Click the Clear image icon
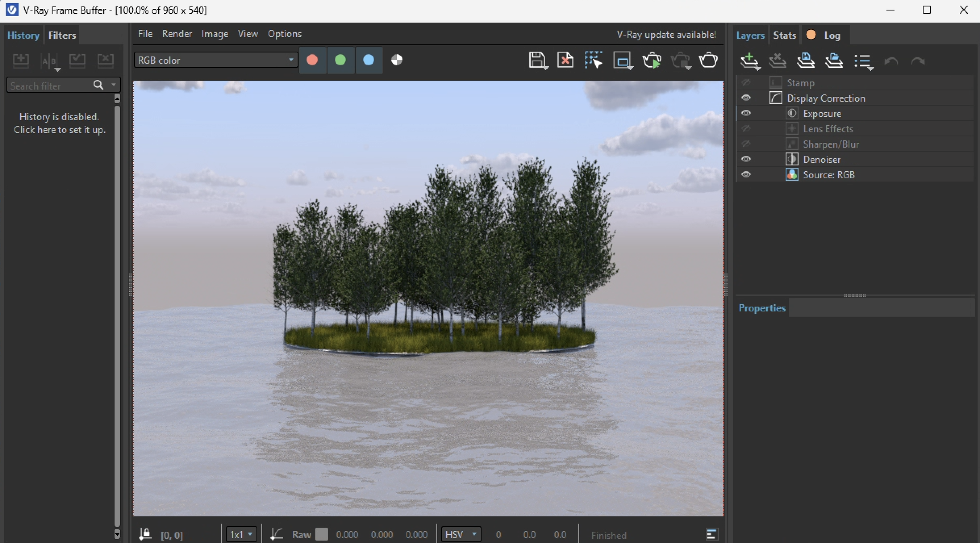The height and width of the screenshot is (543, 980). point(565,61)
